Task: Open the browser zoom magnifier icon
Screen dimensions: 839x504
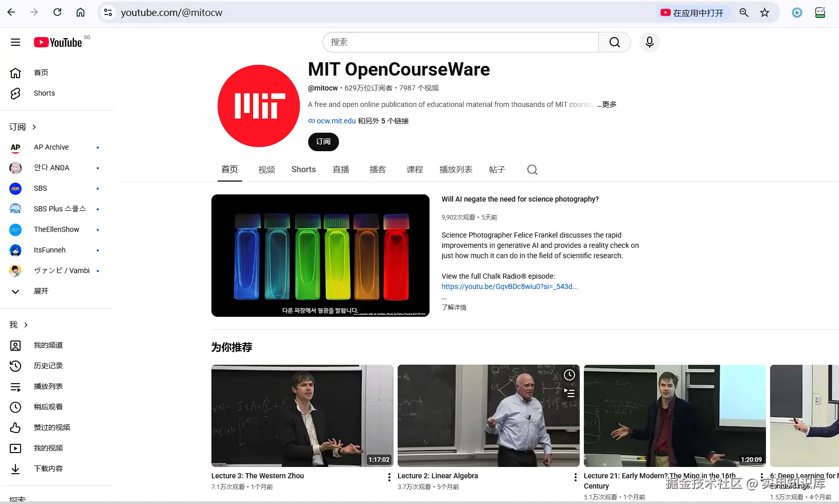Action: coord(744,12)
